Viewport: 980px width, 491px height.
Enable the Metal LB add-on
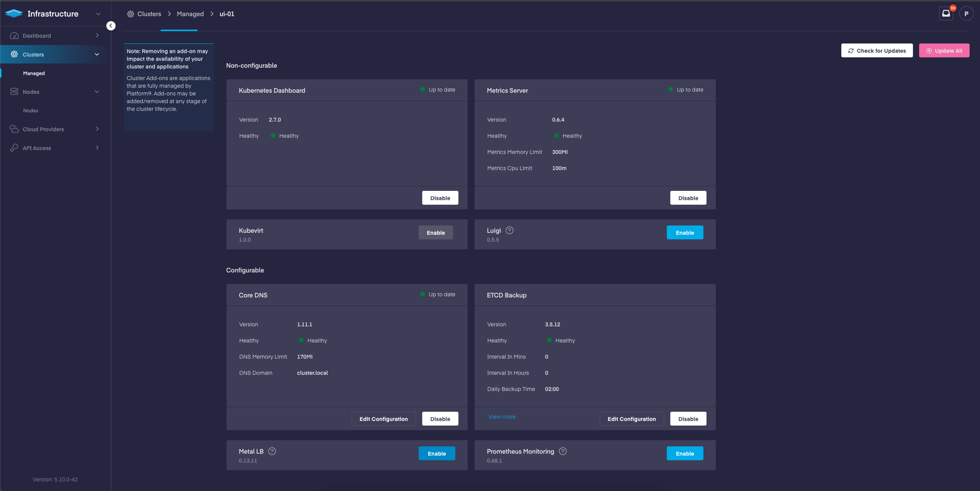(x=436, y=453)
